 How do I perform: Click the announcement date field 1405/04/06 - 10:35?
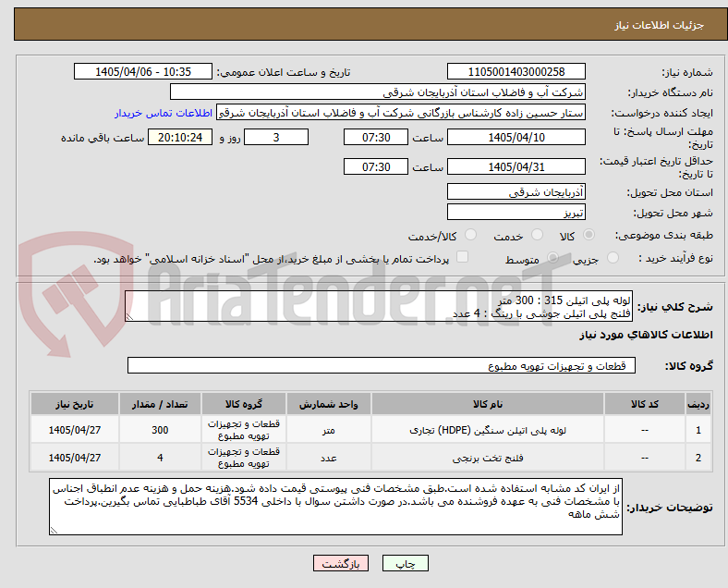pos(143,72)
